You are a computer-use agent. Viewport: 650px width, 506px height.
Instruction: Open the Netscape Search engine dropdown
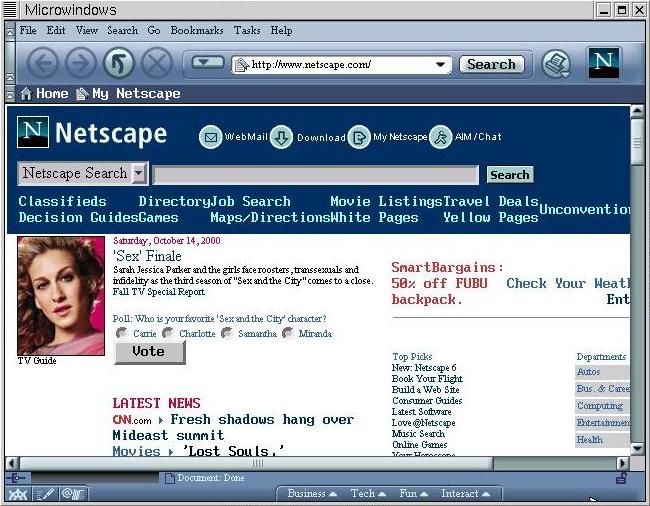[x=140, y=173]
